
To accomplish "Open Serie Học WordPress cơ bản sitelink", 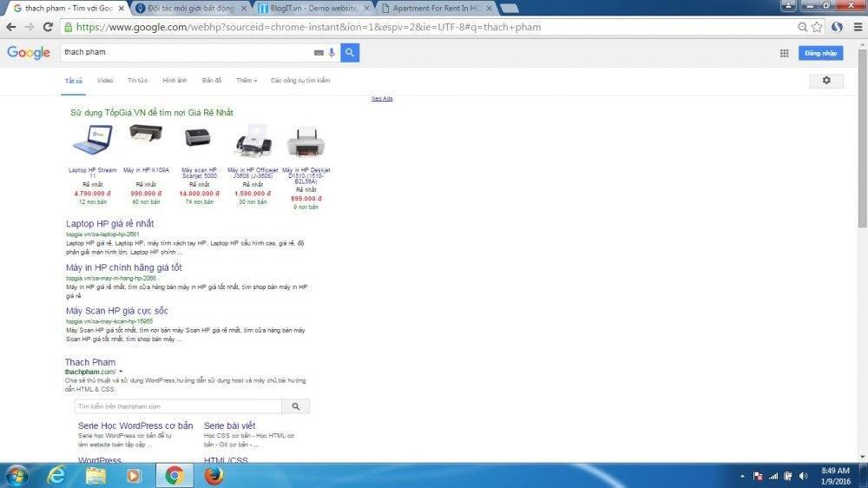I will click(135, 425).
